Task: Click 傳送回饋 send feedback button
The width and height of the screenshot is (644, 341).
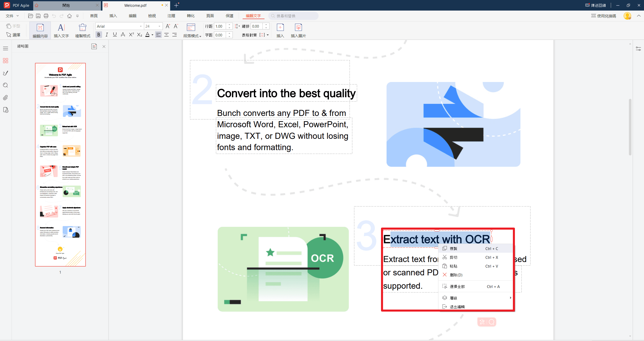Action: (595, 5)
